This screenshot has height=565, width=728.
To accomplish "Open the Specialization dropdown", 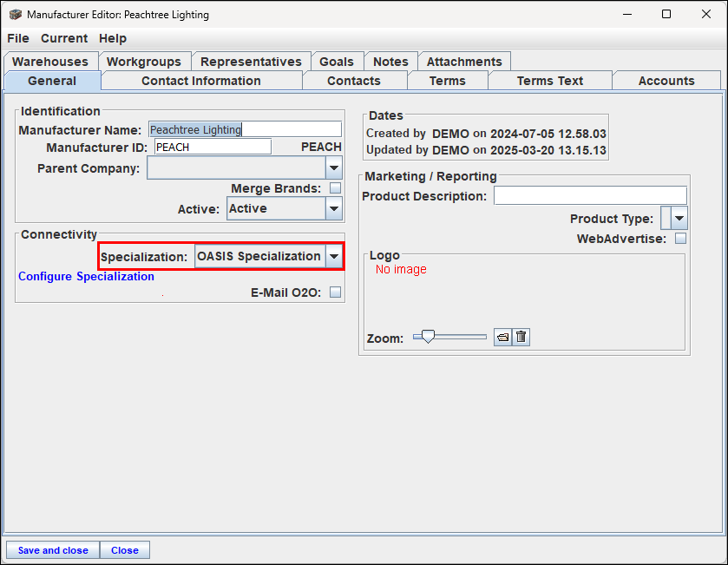I will [334, 257].
